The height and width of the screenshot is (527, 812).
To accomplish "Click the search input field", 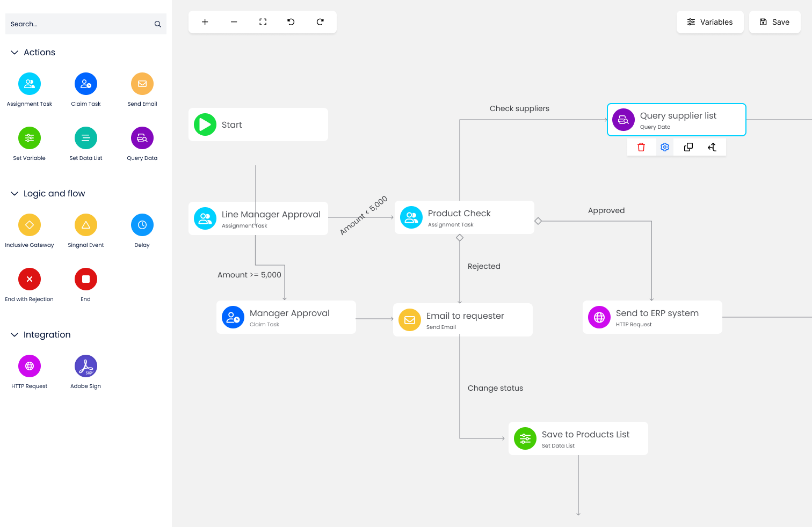I will (x=81, y=24).
